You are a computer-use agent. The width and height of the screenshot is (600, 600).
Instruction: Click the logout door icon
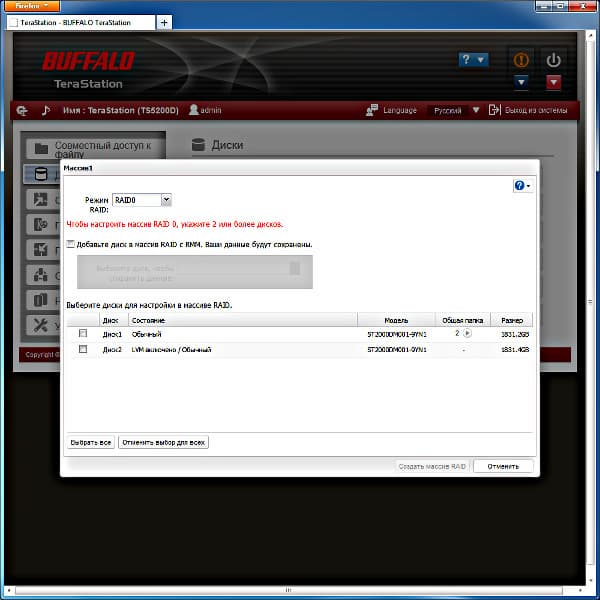pyautogui.click(x=494, y=110)
